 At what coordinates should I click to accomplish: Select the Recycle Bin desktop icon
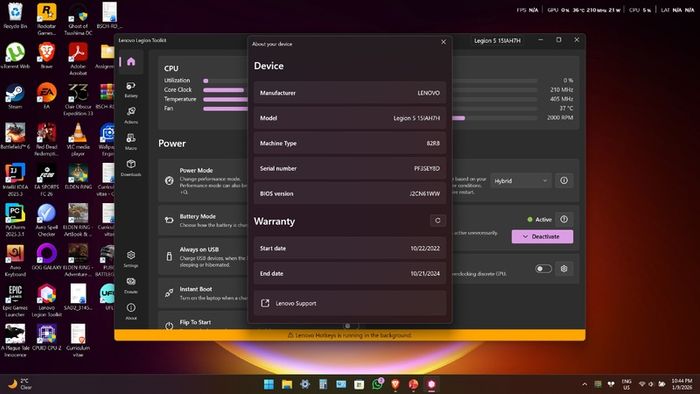coord(15,16)
